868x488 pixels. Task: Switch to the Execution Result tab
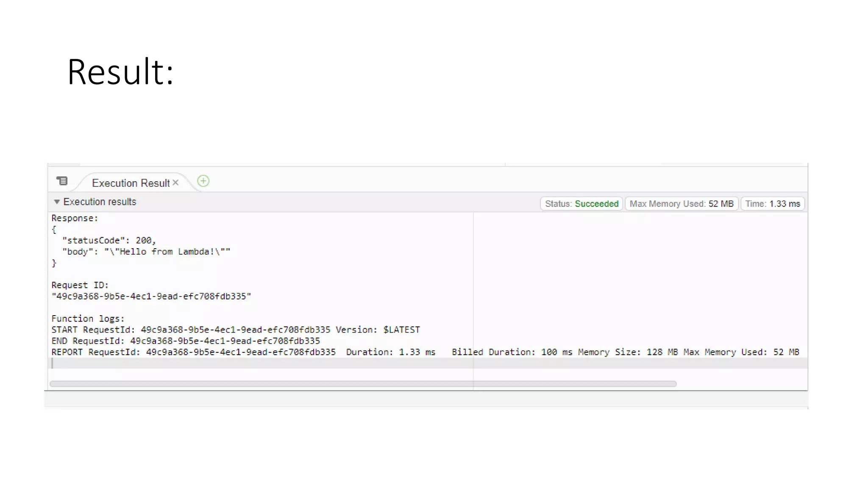(x=131, y=183)
